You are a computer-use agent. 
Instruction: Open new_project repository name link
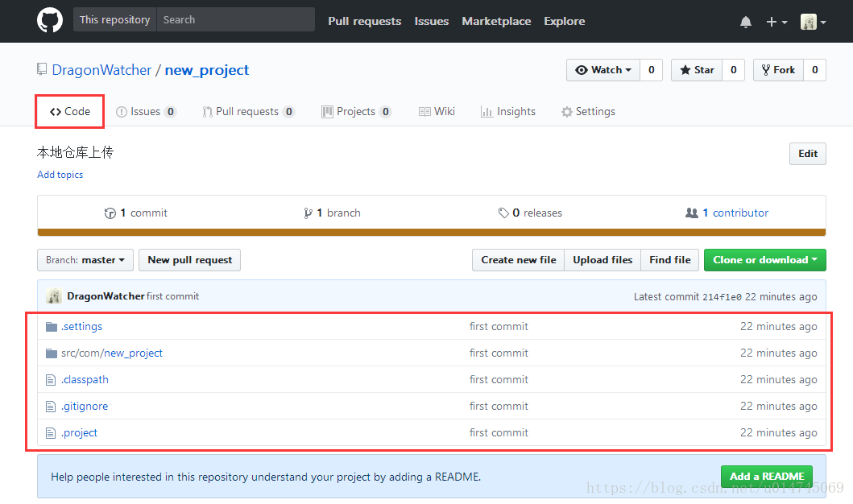(x=207, y=69)
